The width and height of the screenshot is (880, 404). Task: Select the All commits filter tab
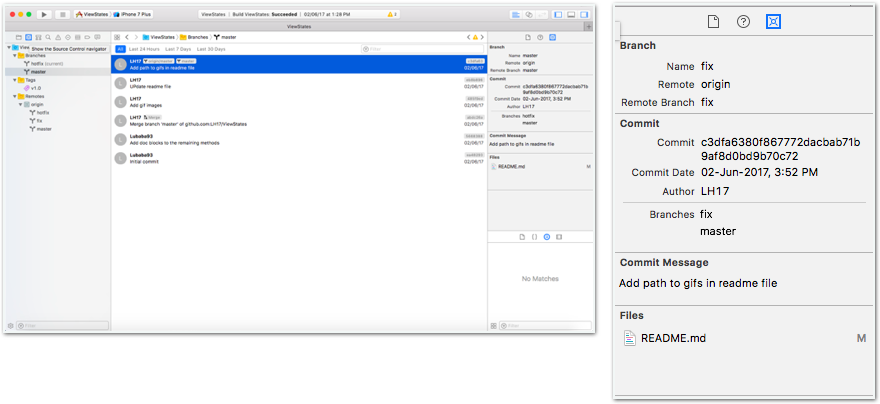tap(120, 49)
